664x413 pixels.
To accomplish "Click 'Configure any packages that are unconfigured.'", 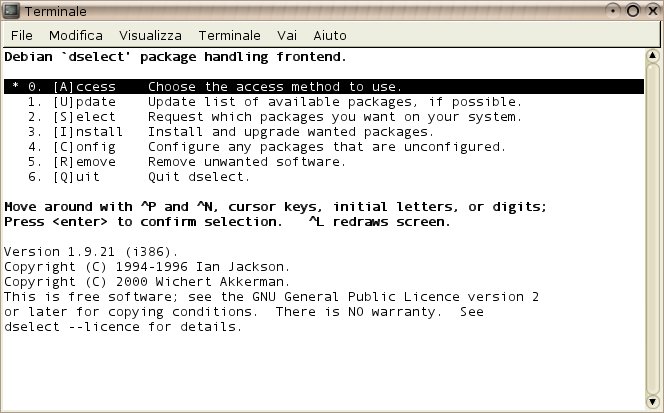I will 326,147.
